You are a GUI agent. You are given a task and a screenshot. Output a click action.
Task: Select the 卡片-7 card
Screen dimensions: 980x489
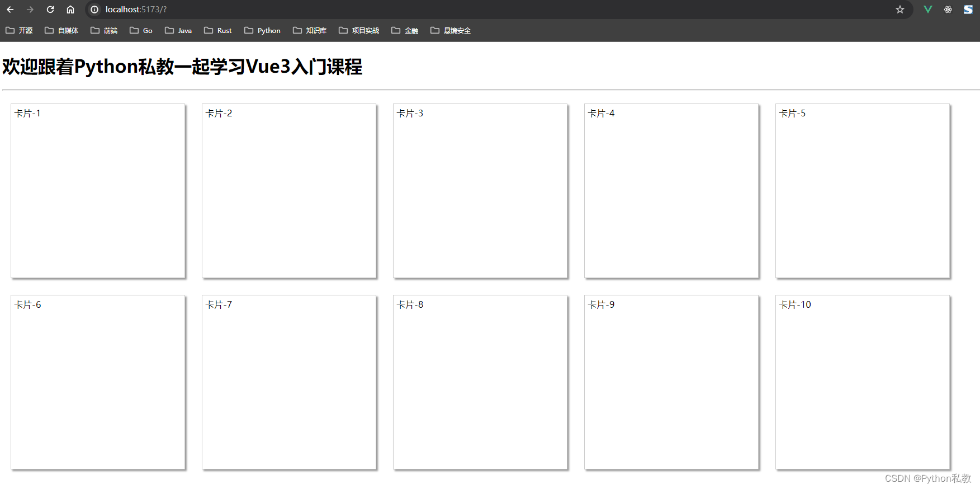point(289,382)
